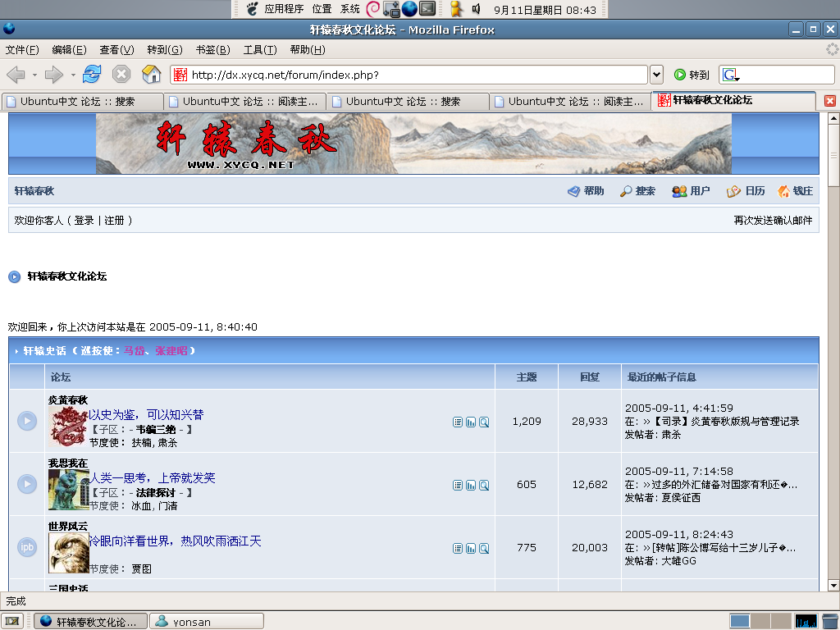Open the 炎黄春秋 forum title
The height and width of the screenshot is (630, 840).
68,399
